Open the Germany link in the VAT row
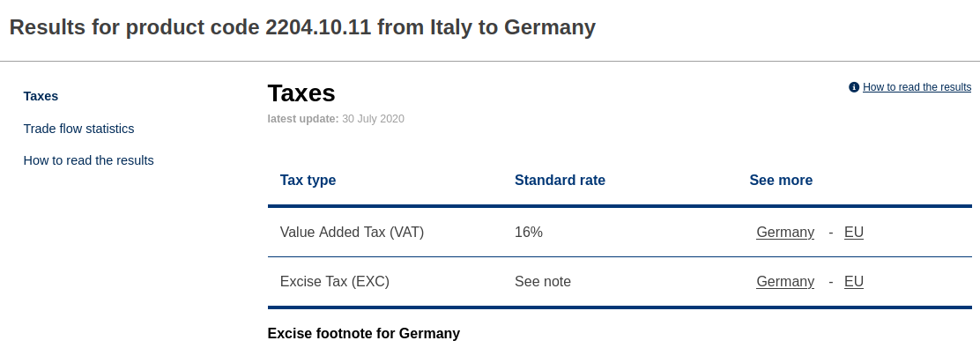The width and height of the screenshot is (980, 348). pyautogui.click(x=785, y=233)
